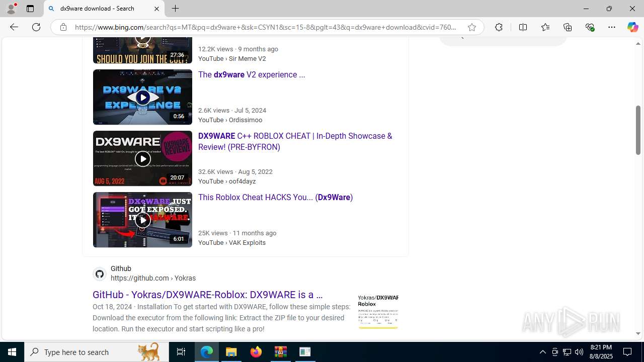This screenshot has height=362, width=644.
Task: Click the address bar URL
Action: (266, 27)
